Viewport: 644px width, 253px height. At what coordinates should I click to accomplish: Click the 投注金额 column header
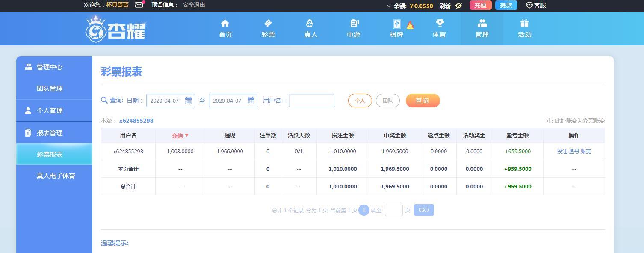coord(343,135)
